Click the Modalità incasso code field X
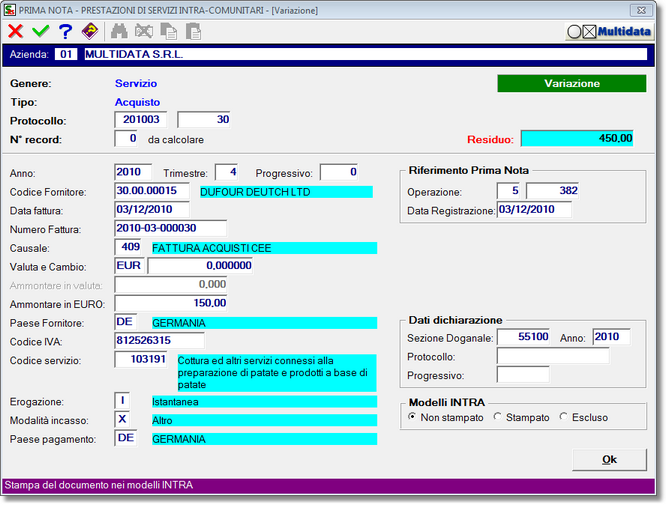This screenshot has height=505, width=666. coord(122,419)
